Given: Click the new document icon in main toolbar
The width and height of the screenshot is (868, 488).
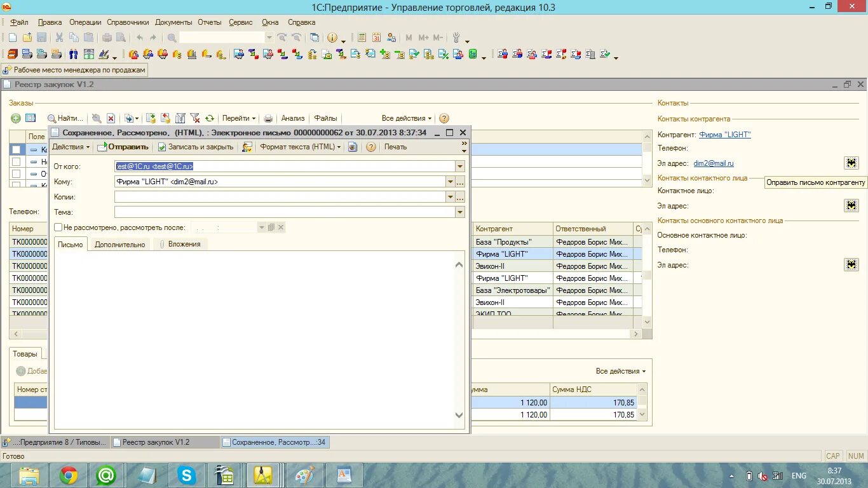Looking at the screenshot, I should 12,38.
